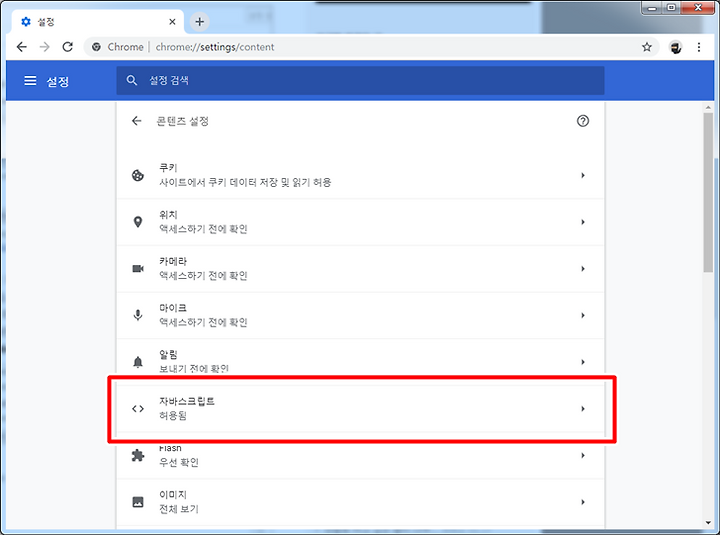Viewport: 720px width, 535px height.
Task: Click the Flash puzzle piece icon
Action: 138,455
